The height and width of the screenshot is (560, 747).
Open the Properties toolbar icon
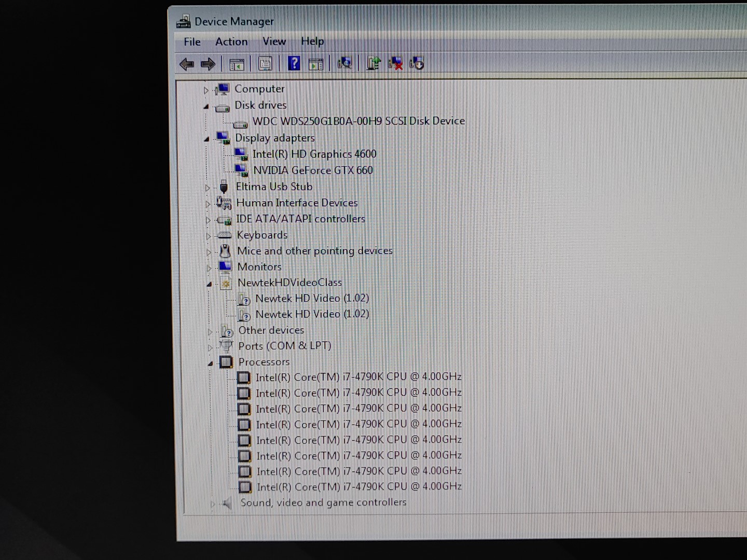coord(265,64)
